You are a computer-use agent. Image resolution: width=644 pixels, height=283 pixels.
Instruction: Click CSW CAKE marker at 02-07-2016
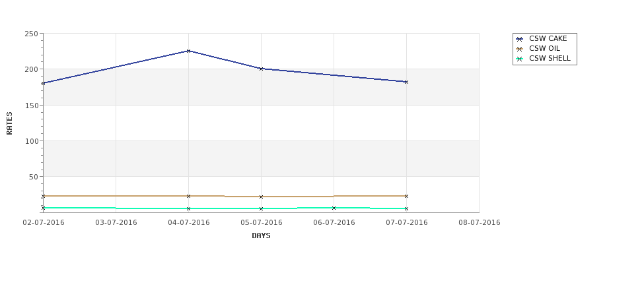point(43,83)
